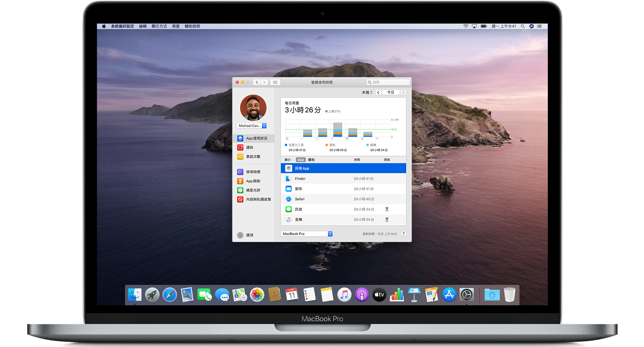
Task: Expand the Michael Cav... user dropdown
Action: 252,126
